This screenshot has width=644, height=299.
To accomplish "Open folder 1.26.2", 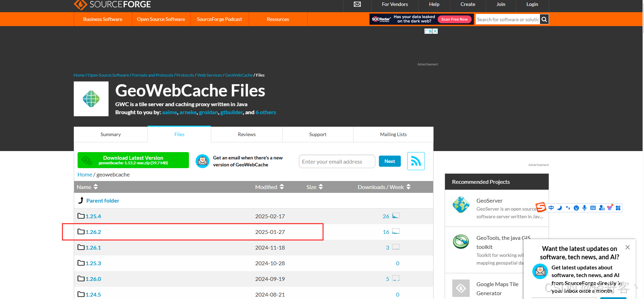I will 93,232.
